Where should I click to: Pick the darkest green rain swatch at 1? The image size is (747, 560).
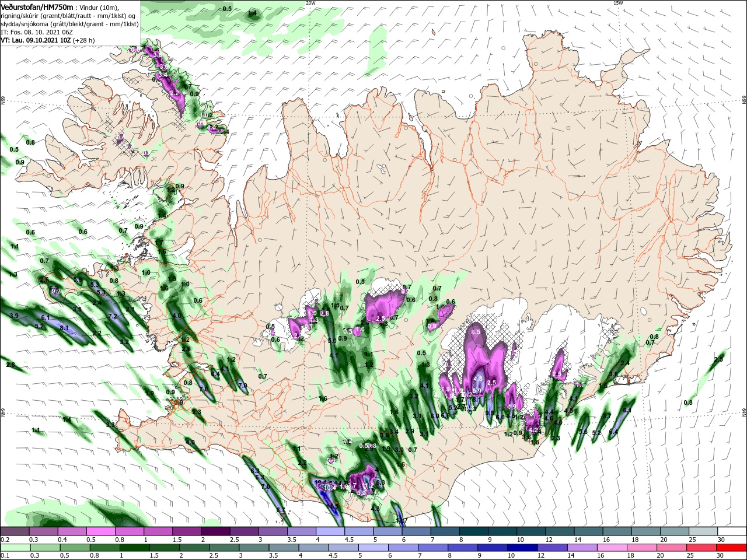[135, 548]
